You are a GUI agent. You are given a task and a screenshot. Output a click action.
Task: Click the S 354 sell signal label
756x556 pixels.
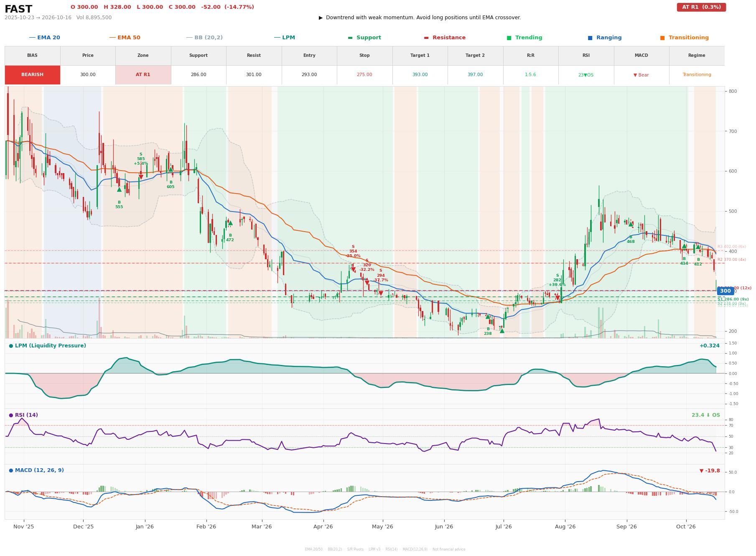pyautogui.click(x=353, y=251)
